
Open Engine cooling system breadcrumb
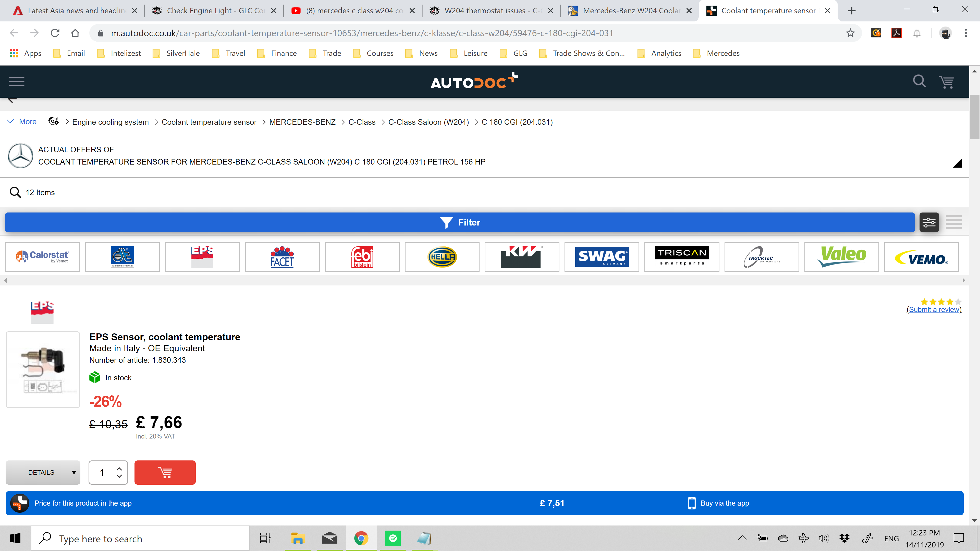[110, 122]
